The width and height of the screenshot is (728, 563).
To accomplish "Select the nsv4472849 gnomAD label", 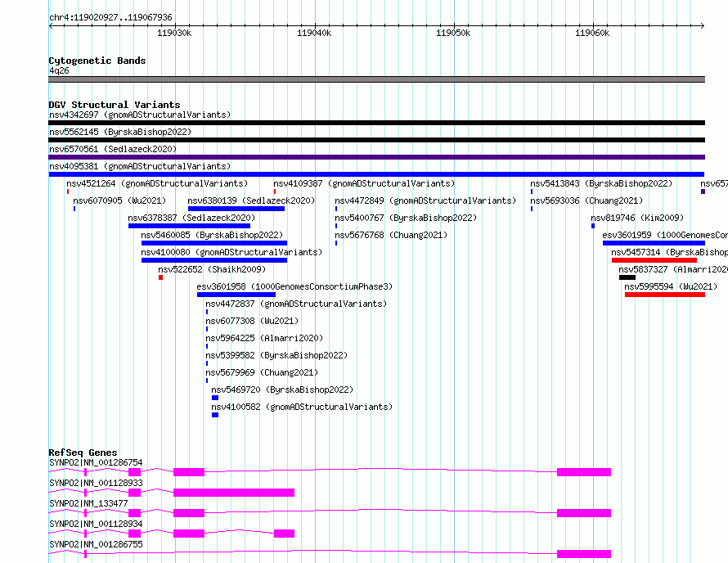I will click(425, 200).
